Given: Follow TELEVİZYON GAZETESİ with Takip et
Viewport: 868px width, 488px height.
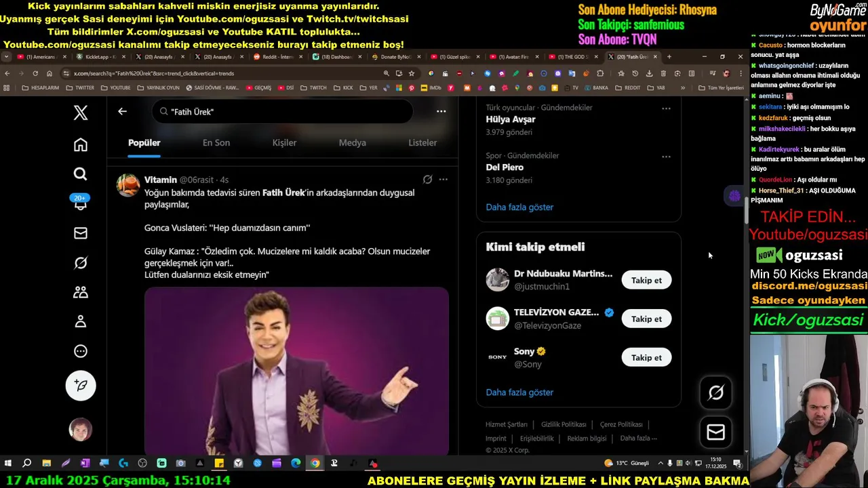Looking at the screenshot, I should (646, 319).
